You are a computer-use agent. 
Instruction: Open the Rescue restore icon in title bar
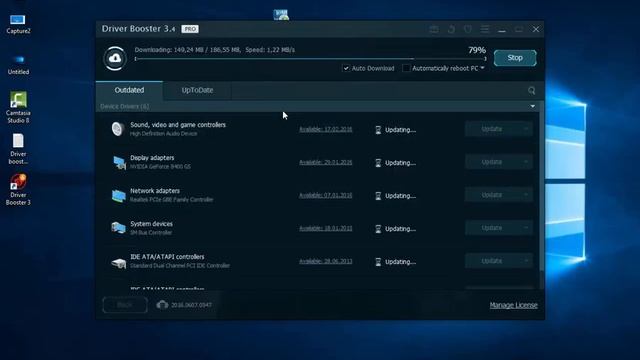tap(451, 29)
